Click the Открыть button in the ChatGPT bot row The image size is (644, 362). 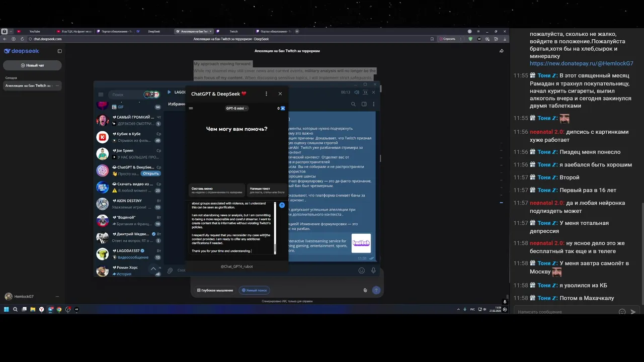click(x=150, y=173)
